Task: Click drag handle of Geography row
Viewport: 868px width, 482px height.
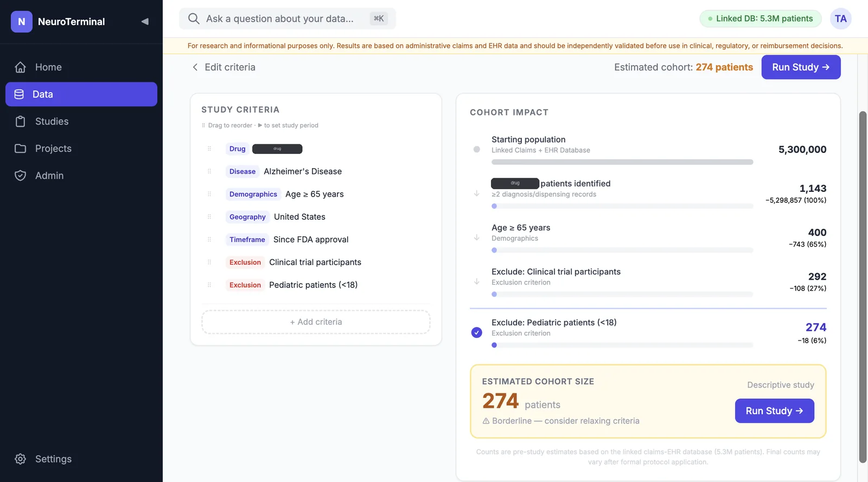Action: [209, 217]
